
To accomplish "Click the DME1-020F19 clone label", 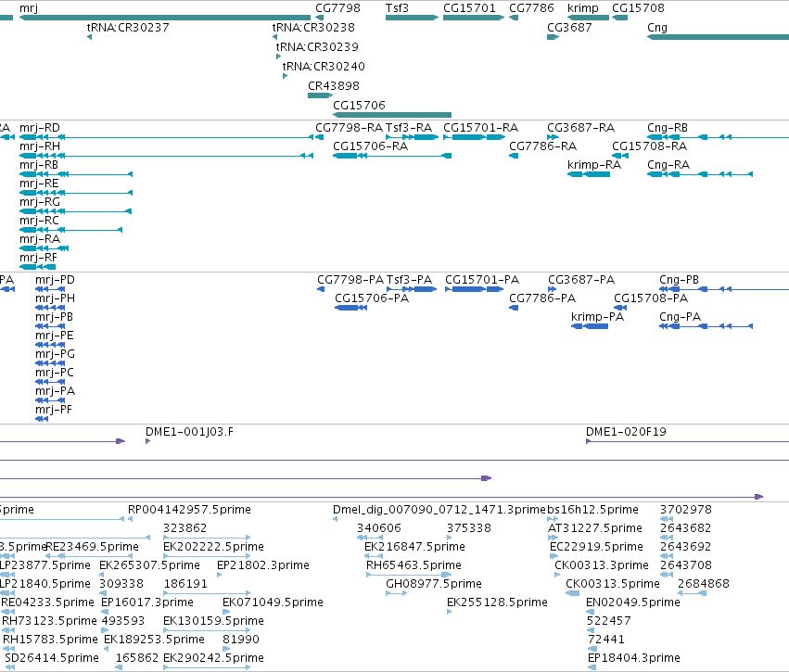I will point(626,432).
